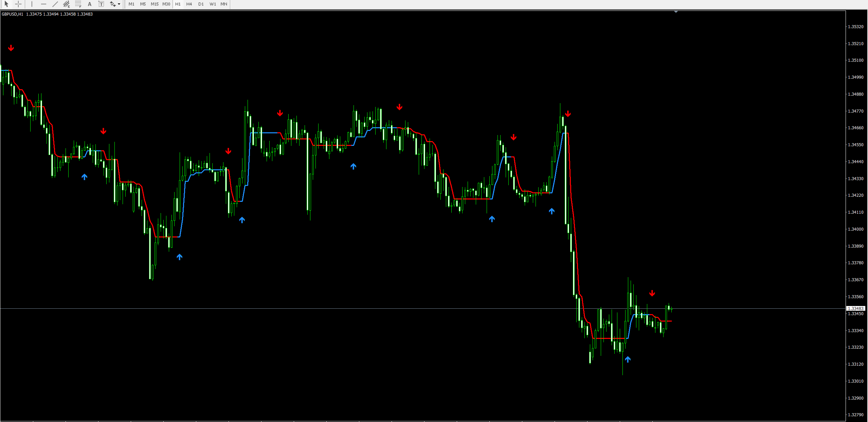Click the 1.35320 price scale label

click(855, 27)
